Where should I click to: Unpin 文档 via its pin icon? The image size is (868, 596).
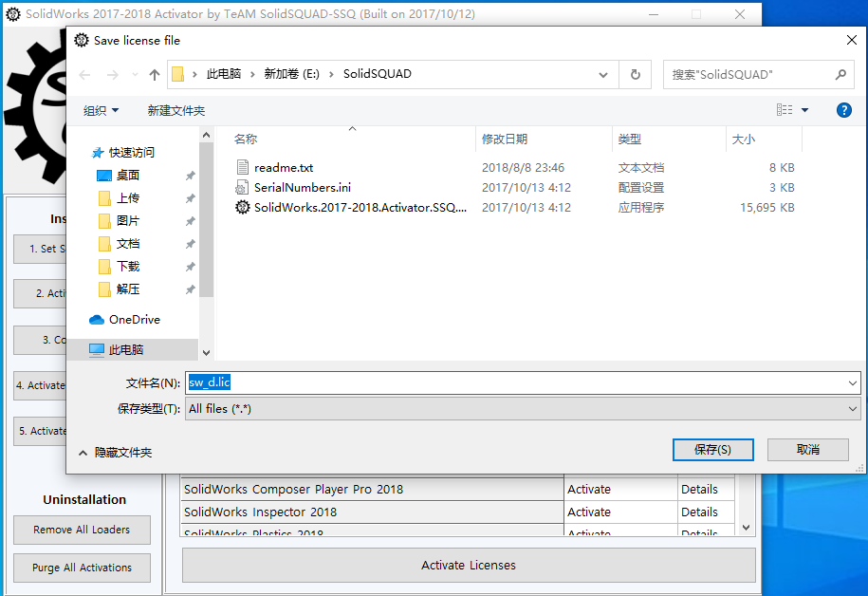click(190, 244)
